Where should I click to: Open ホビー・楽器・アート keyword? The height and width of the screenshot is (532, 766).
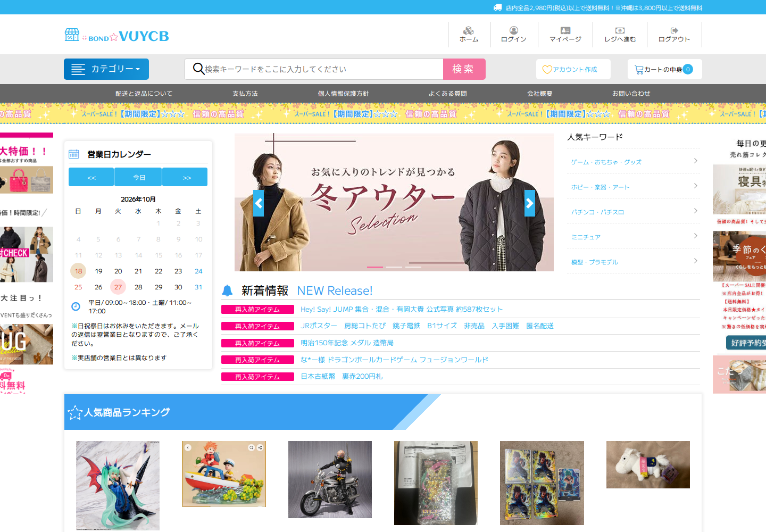[601, 187]
